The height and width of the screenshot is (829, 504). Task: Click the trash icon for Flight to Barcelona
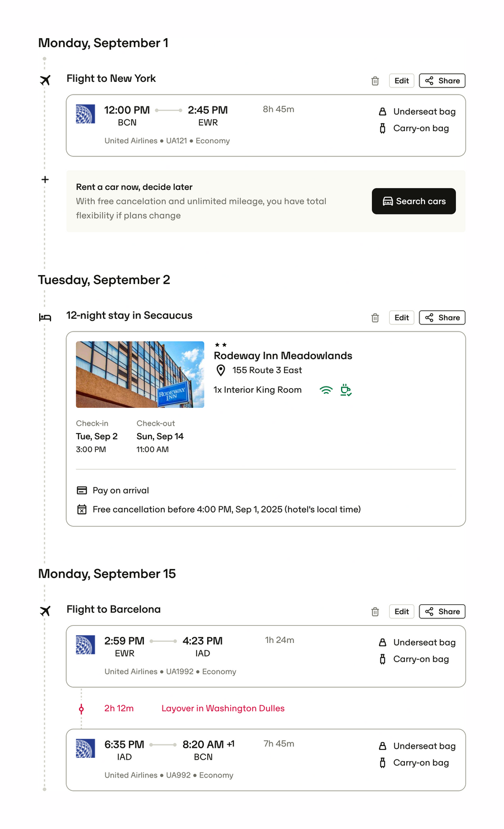pos(375,612)
